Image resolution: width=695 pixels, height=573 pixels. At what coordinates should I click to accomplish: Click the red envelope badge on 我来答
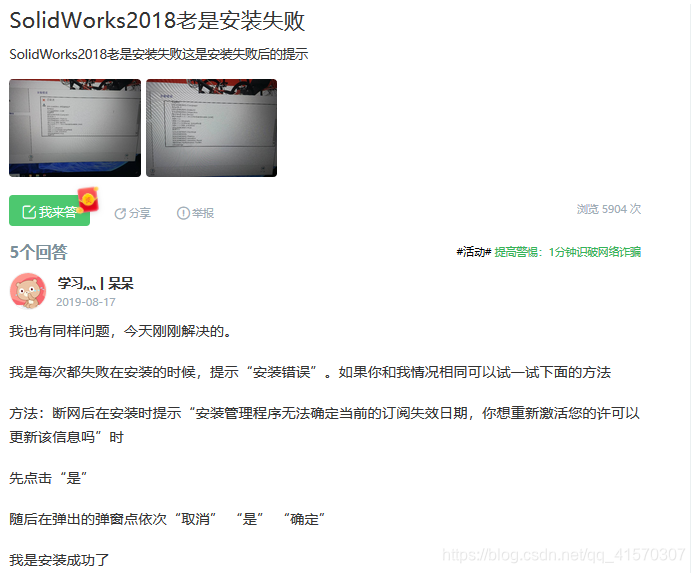88,199
